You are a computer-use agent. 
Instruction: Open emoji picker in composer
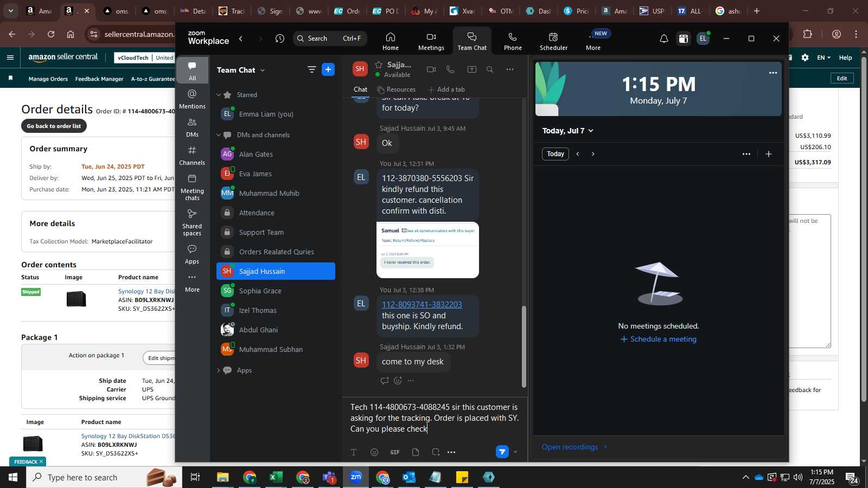pos(374,452)
